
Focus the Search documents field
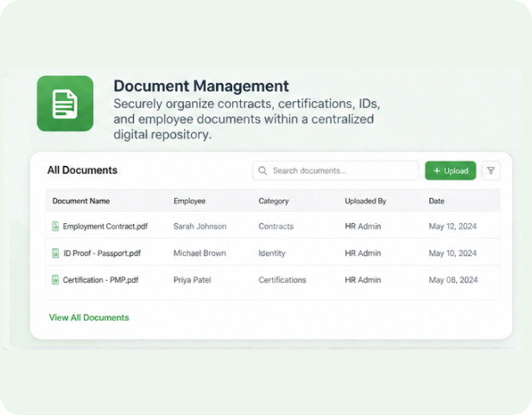coord(336,170)
